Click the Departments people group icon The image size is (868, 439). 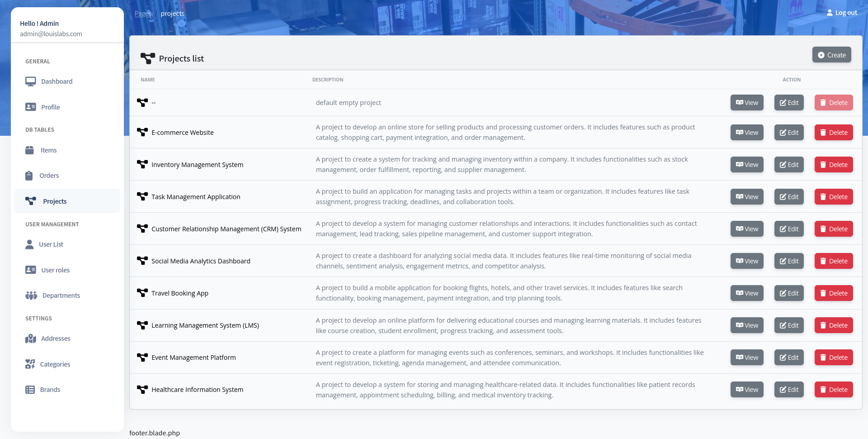tap(31, 296)
